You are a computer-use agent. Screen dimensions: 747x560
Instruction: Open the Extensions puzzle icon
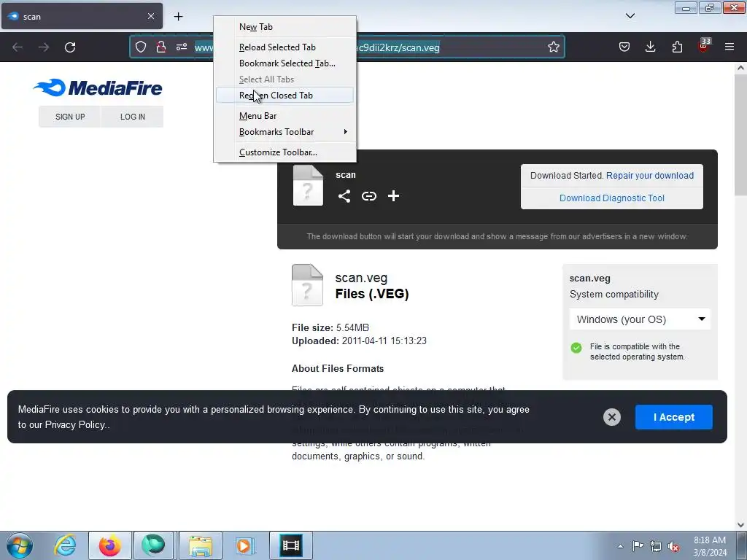677,47
